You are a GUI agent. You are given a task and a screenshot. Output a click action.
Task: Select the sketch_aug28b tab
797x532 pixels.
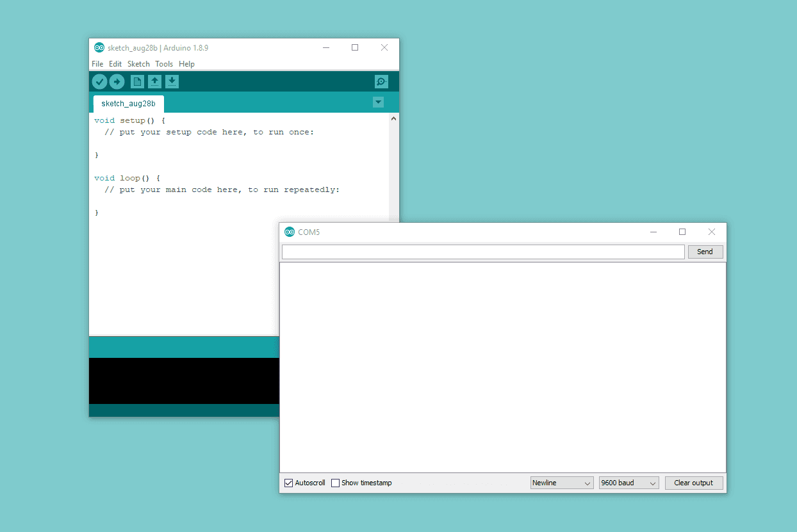pyautogui.click(x=128, y=104)
